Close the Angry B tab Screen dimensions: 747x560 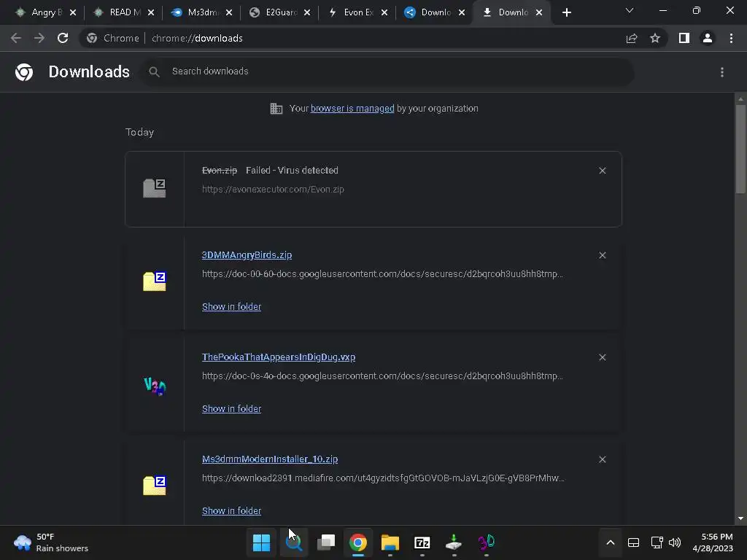73,12
